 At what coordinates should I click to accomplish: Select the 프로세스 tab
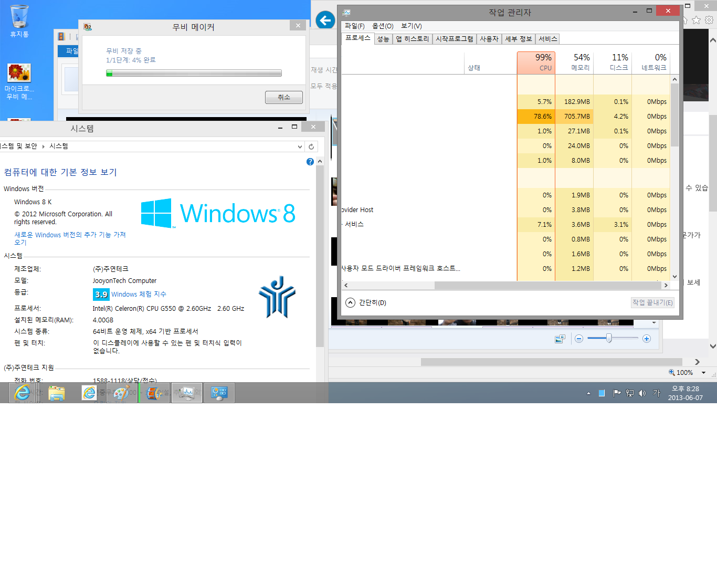tap(358, 38)
